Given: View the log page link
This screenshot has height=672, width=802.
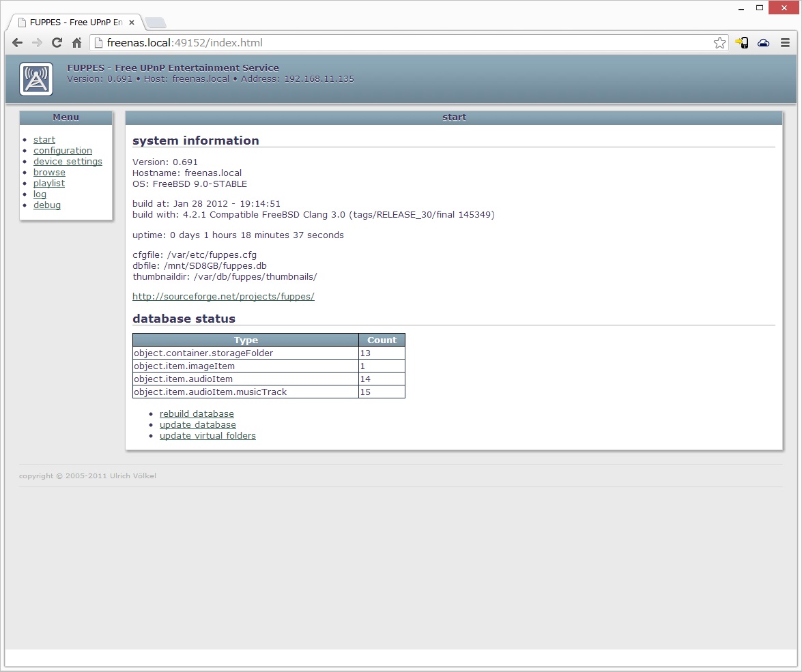Looking at the screenshot, I should (40, 194).
